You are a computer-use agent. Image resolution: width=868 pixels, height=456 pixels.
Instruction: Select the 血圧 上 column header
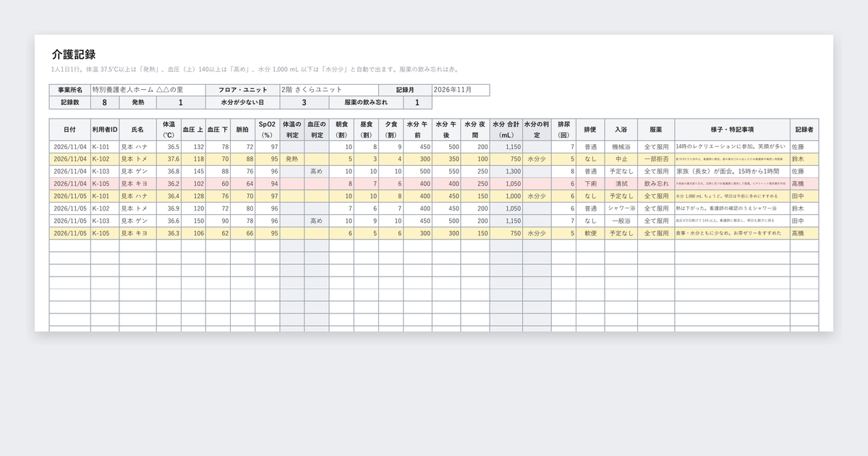[193, 130]
